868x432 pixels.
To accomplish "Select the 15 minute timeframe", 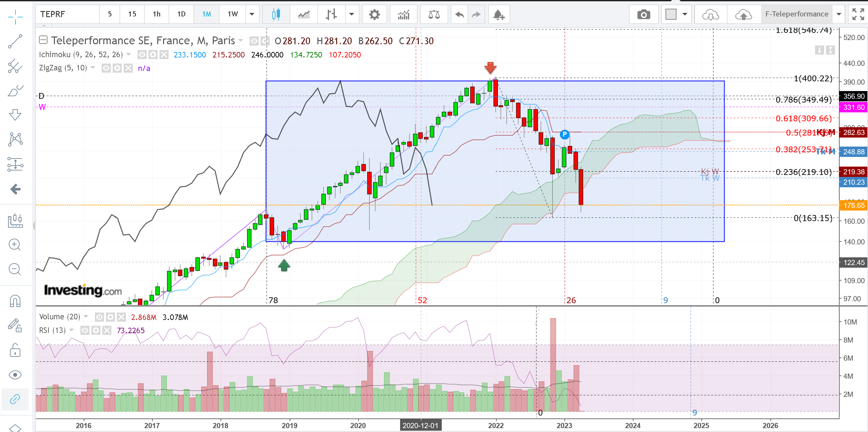I will click(x=132, y=14).
